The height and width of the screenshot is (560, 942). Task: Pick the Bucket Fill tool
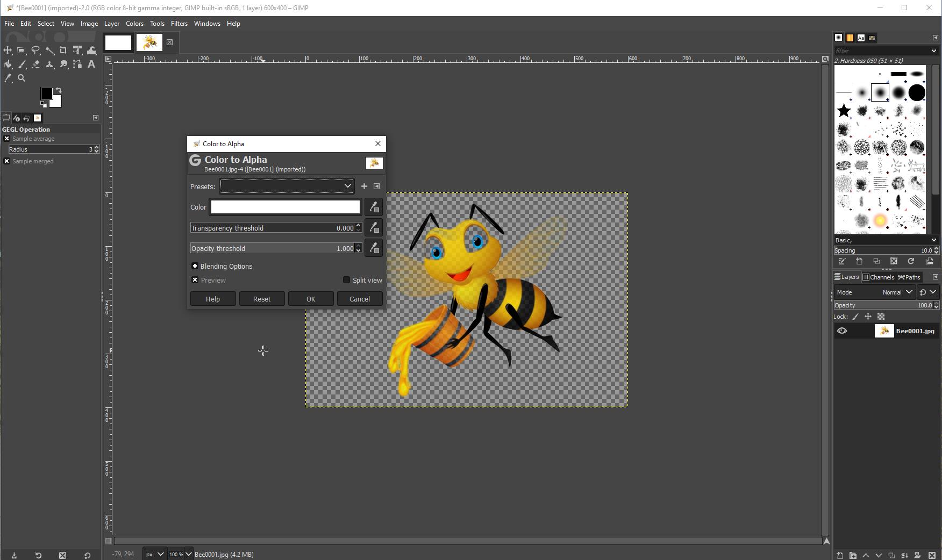pos(8,64)
